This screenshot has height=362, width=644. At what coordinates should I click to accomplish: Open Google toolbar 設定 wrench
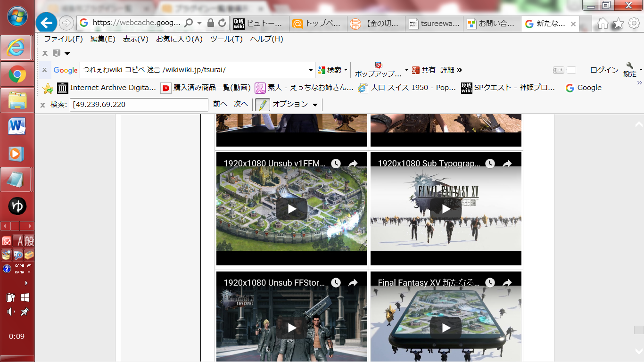[x=630, y=70]
